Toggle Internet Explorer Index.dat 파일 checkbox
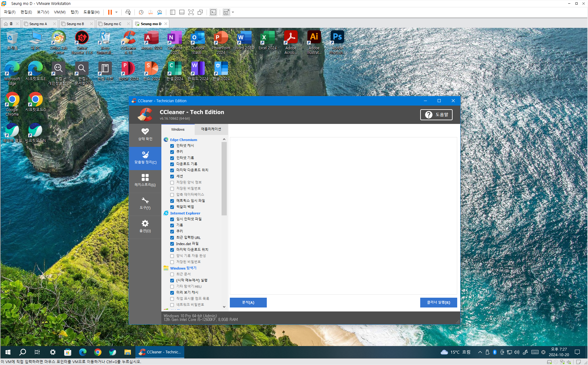 [172, 244]
